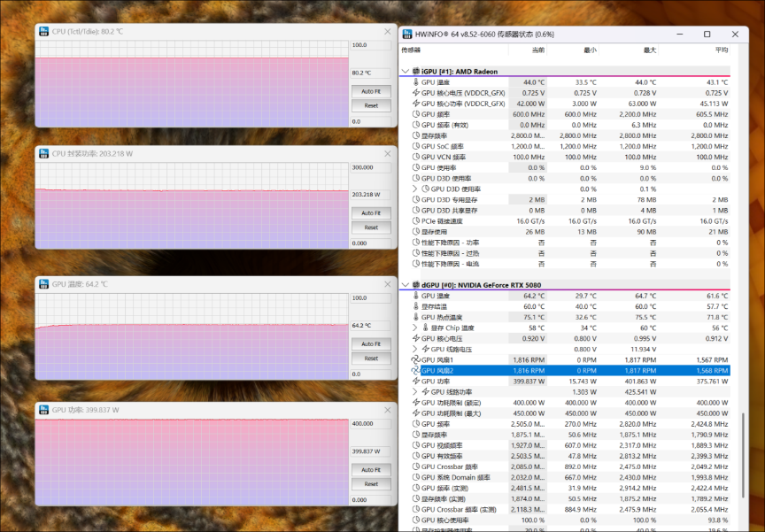The height and width of the screenshot is (532, 765).
Task: Click clock icon on GPU VCN 频率 row
Action: pos(416,157)
